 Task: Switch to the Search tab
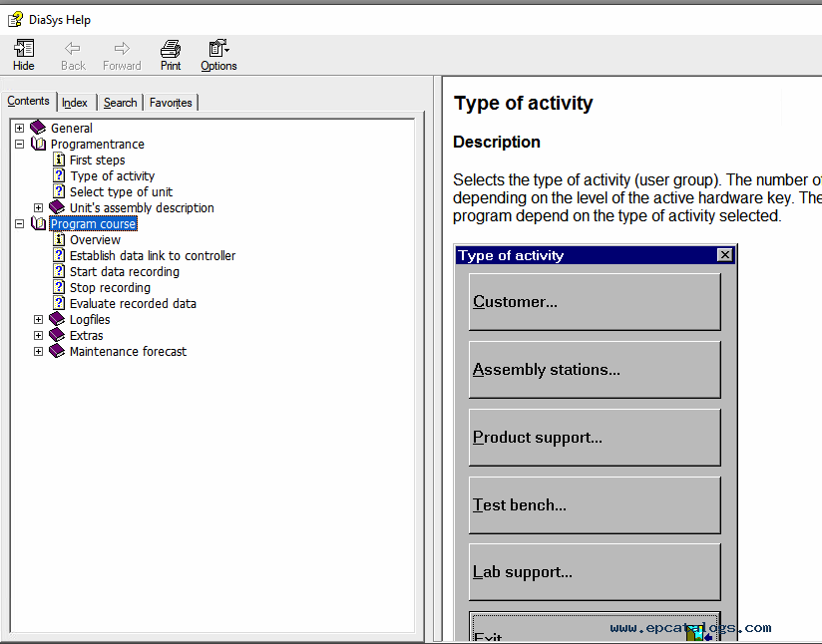120,103
